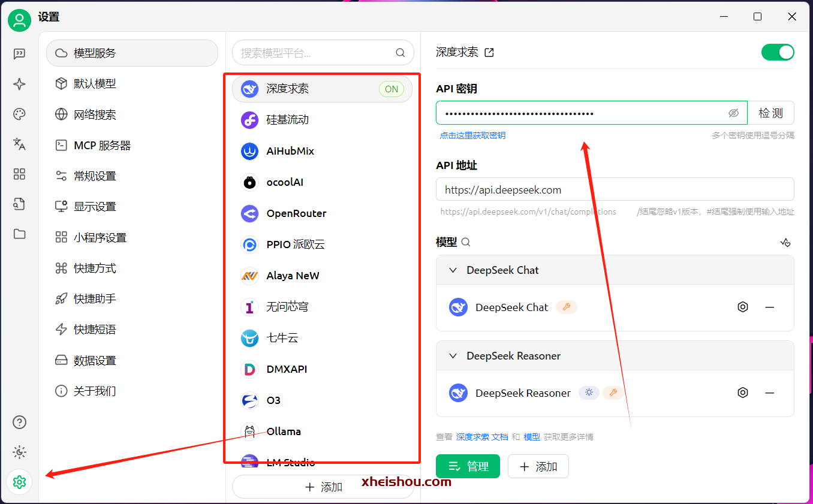
Task: Open the 深度求索 external link icon
Action: coord(489,52)
